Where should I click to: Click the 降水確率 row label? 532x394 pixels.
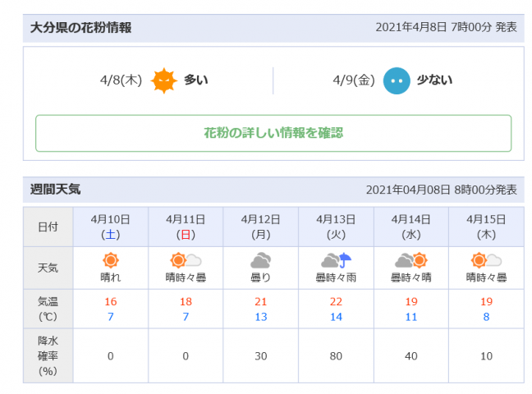pyautogui.click(x=48, y=355)
